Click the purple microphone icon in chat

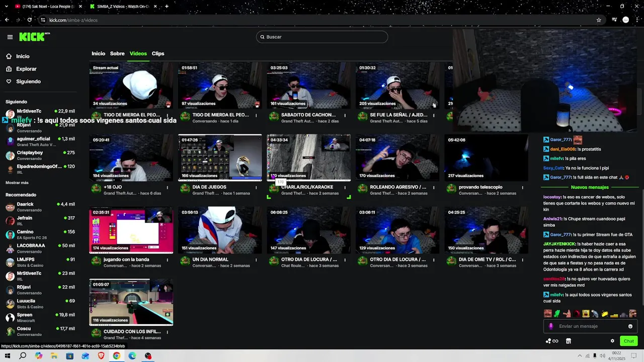pos(551,326)
